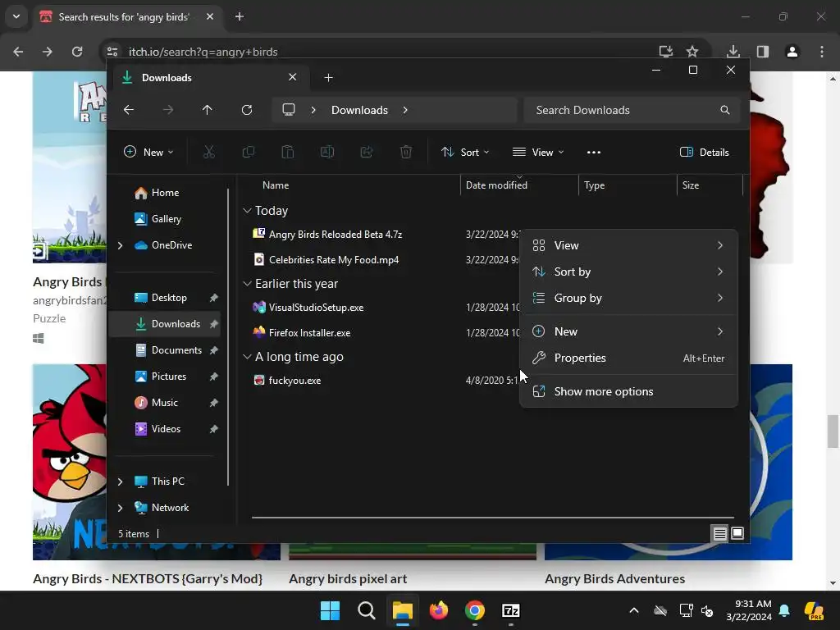The height and width of the screenshot is (630, 840).
Task: Expand Network in navigation pane
Action: tap(120, 508)
